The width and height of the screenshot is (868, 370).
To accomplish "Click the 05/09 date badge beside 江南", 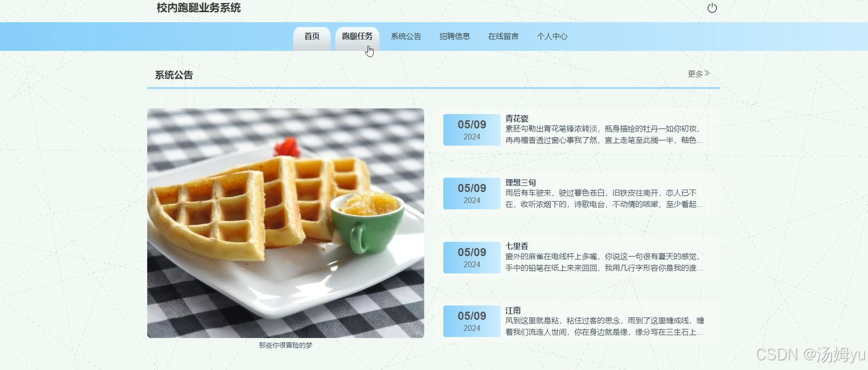I will 472,321.
